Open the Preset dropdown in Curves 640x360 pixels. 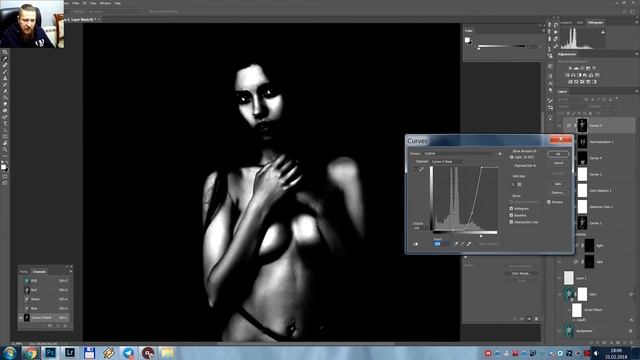click(460, 153)
